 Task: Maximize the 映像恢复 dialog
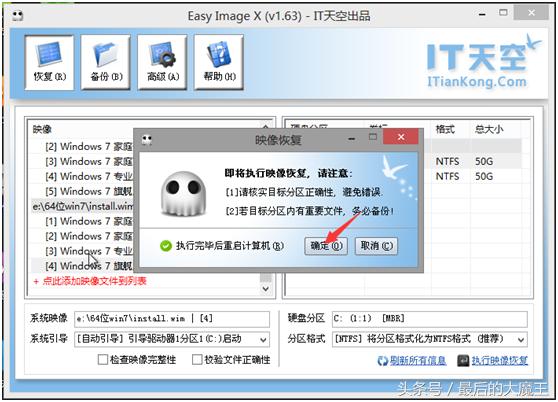pyautogui.click(x=373, y=137)
